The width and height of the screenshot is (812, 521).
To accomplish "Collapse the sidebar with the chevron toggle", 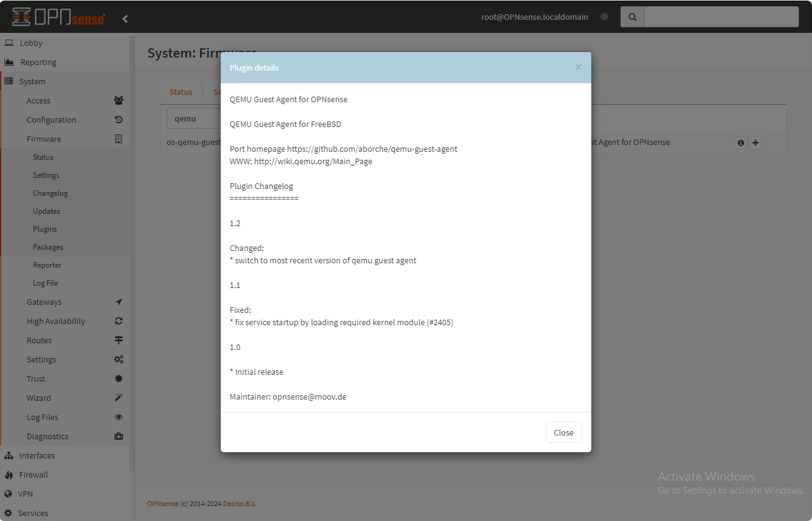I will click(125, 19).
